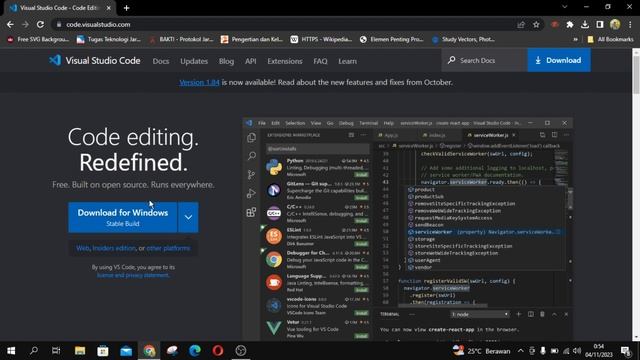
Task: Open the FAQ page
Action: pos(320,61)
